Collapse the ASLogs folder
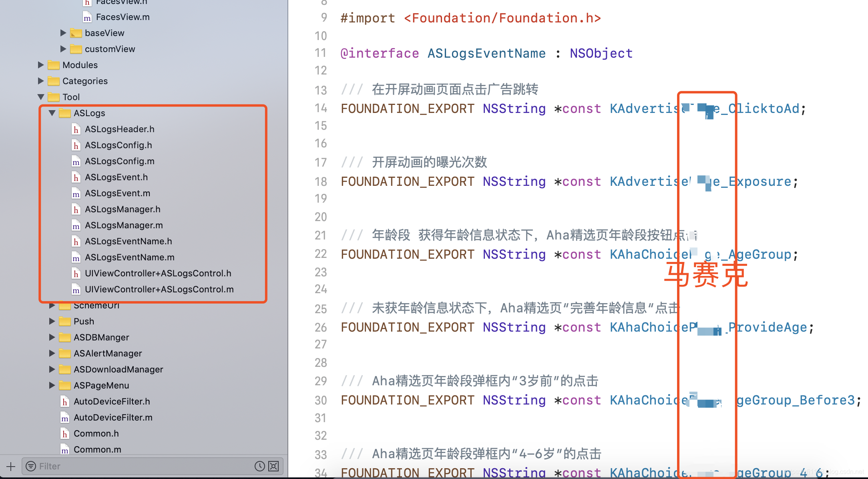 tap(52, 113)
